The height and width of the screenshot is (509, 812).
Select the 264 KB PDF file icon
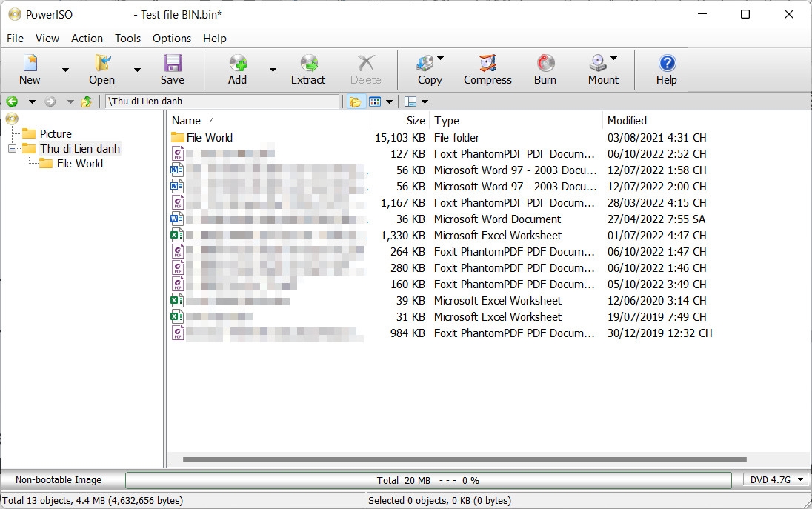point(178,252)
